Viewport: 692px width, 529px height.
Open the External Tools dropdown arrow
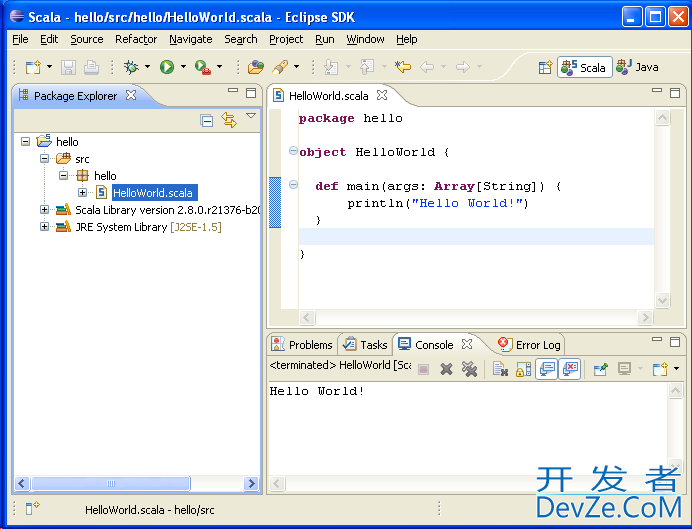click(219, 67)
